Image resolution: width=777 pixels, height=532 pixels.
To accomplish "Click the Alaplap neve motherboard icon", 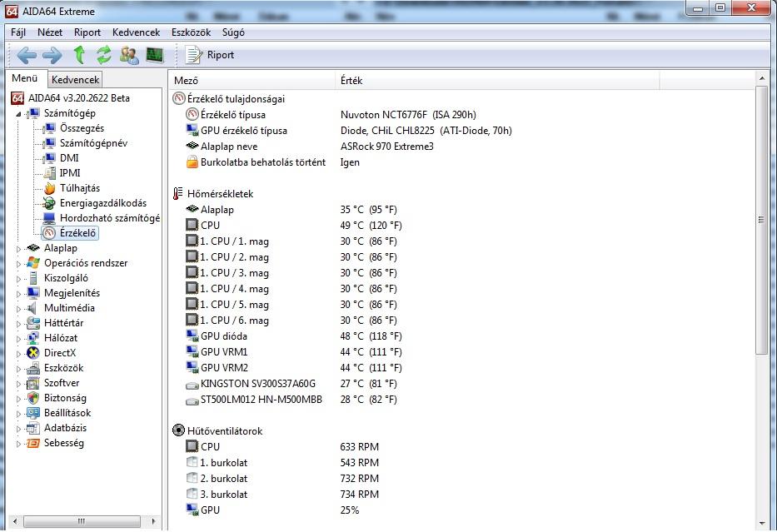I will pos(192,146).
